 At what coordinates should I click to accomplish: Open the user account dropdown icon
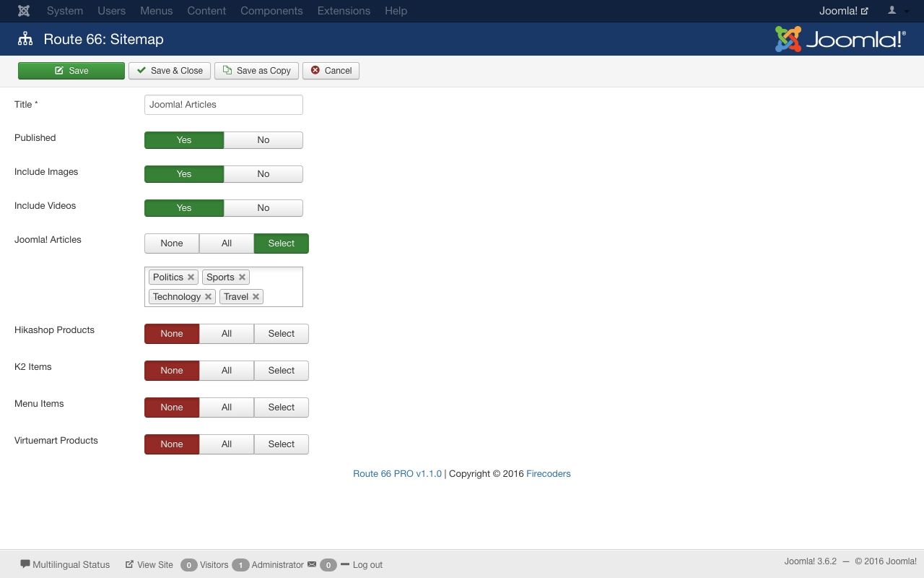tap(897, 11)
